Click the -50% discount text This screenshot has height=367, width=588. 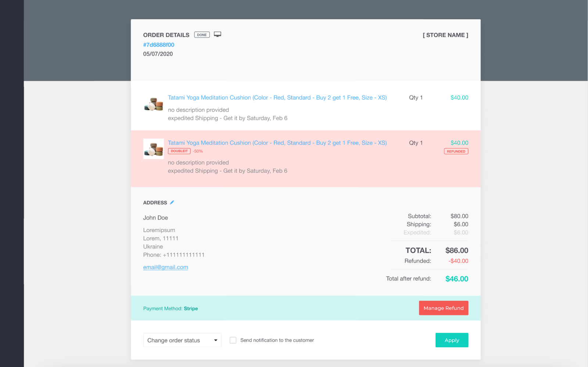click(198, 151)
